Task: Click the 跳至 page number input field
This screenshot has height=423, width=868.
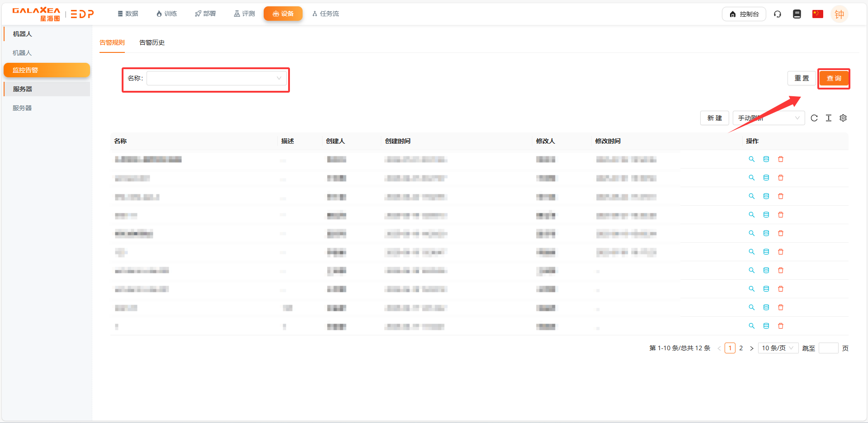Action: 828,348
